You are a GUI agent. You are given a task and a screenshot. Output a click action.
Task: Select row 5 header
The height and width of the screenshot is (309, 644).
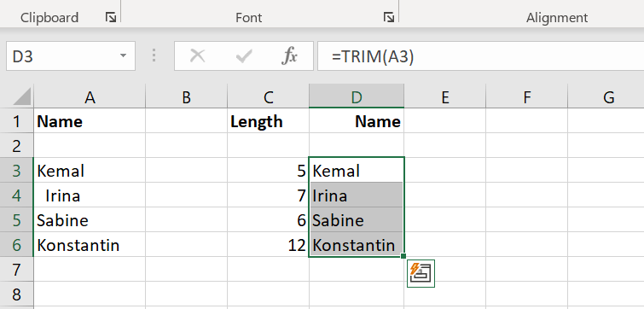pyautogui.click(x=17, y=220)
